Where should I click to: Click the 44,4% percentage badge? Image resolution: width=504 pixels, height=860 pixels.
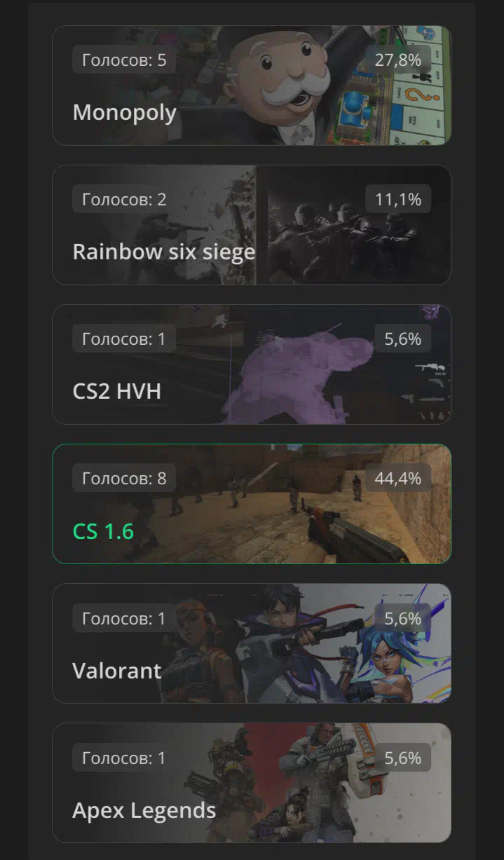[x=398, y=479]
